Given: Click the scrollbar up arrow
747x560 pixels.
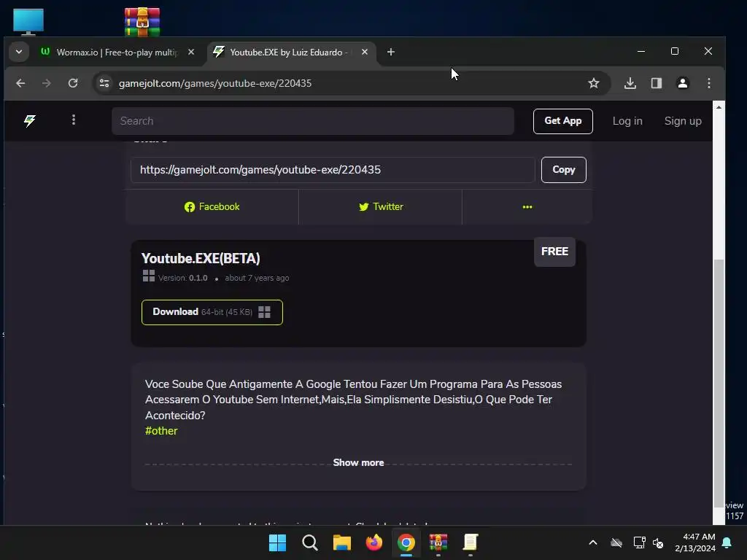Looking at the screenshot, I should point(719,107).
